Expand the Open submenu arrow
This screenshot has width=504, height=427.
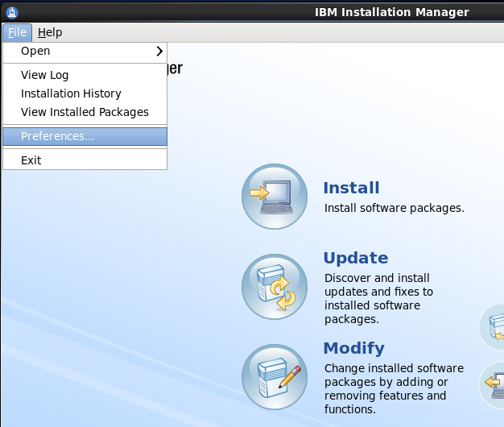pyautogui.click(x=159, y=51)
